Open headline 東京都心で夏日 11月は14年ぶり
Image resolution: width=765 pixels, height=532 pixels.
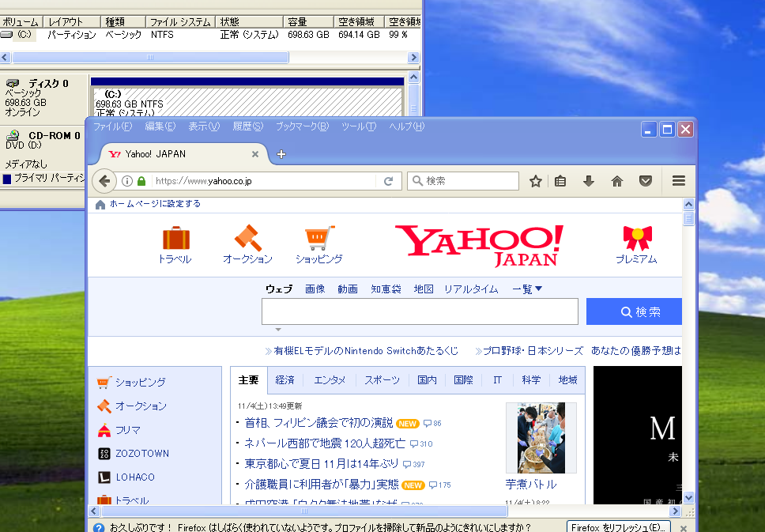pyautogui.click(x=322, y=464)
